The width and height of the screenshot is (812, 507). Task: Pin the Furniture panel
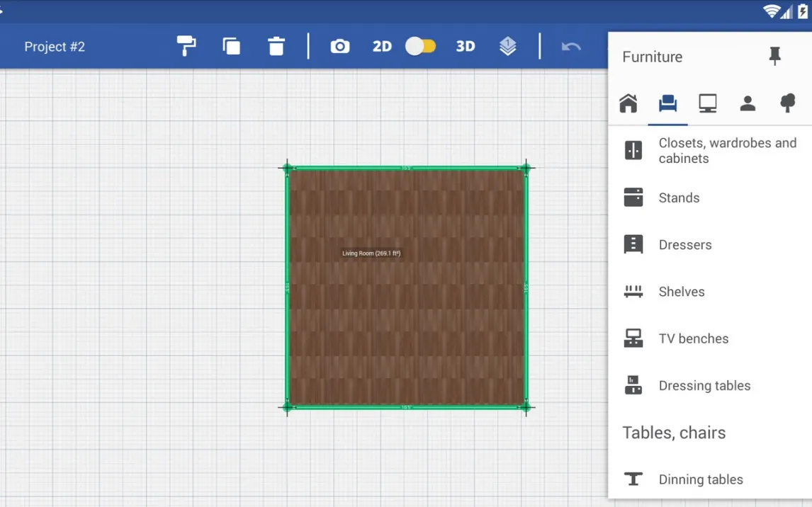[774, 57]
